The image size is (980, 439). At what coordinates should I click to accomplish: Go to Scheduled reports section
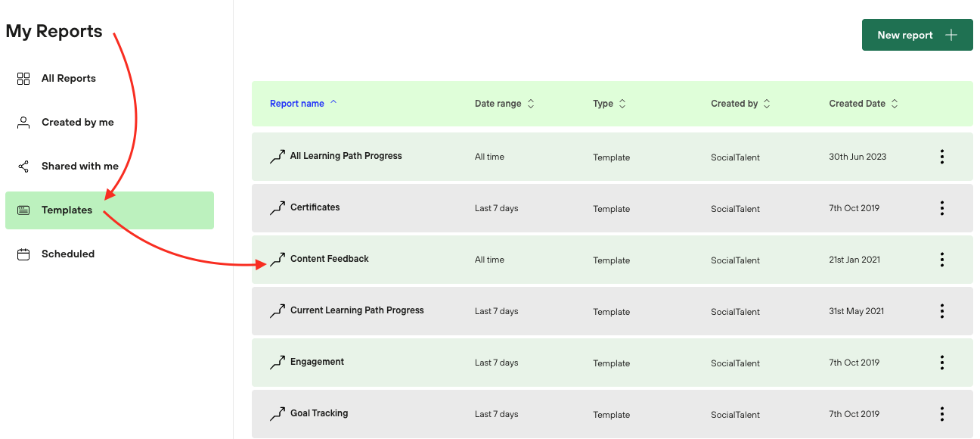tap(68, 254)
